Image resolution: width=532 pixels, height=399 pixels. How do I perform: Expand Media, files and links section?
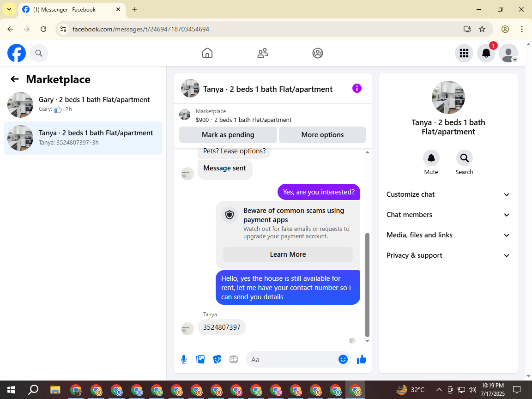point(448,235)
